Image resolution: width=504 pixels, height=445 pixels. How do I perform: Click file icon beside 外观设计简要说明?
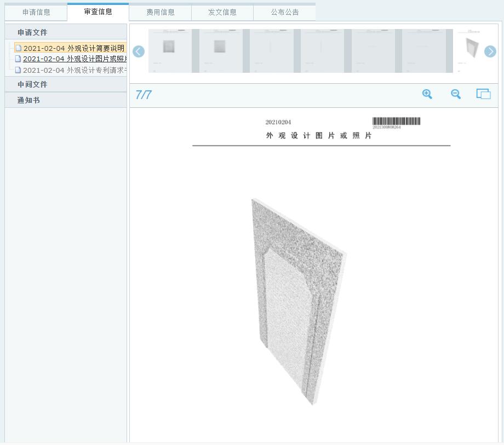18,48
